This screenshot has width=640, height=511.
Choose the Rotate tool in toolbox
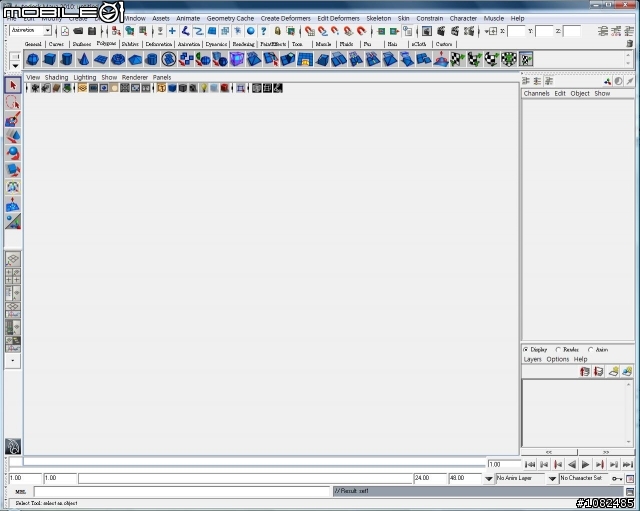click(x=13, y=153)
